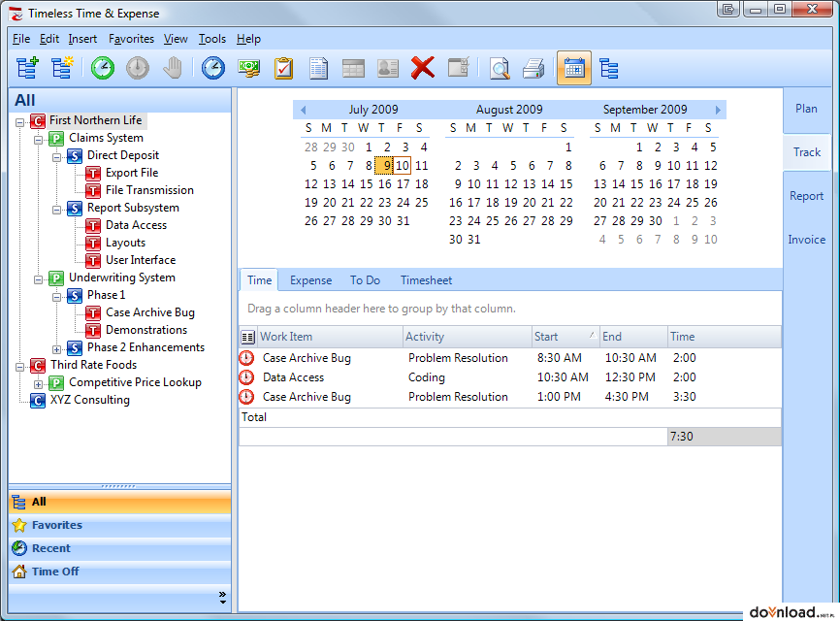Viewport: 840px width, 621px height.
Task: Show the Recent navigation pane
Action: point(120,548)
